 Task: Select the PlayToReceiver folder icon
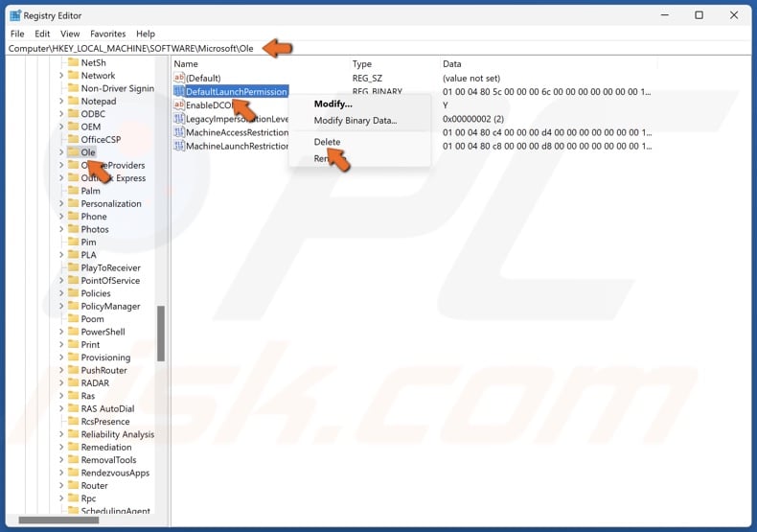click(74, 267)
